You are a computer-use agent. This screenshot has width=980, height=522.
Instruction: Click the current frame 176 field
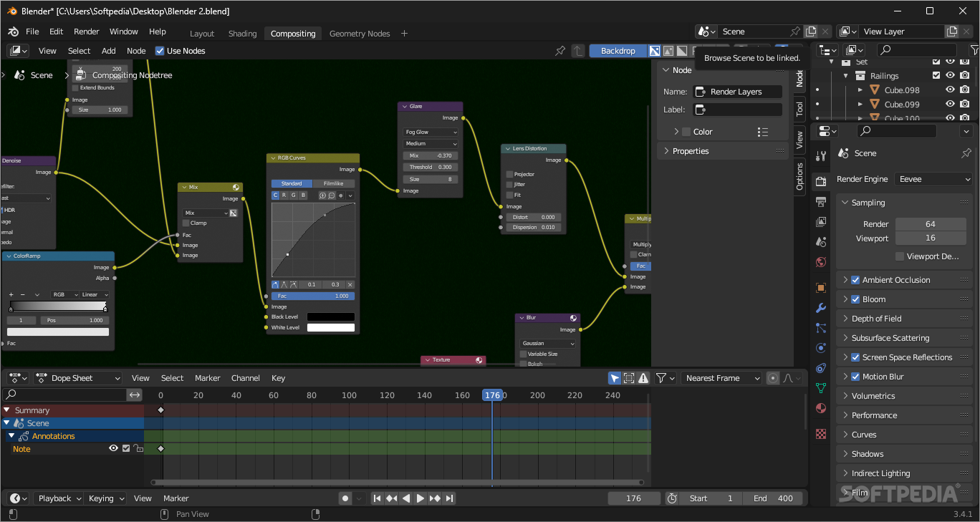click(634, 498)
